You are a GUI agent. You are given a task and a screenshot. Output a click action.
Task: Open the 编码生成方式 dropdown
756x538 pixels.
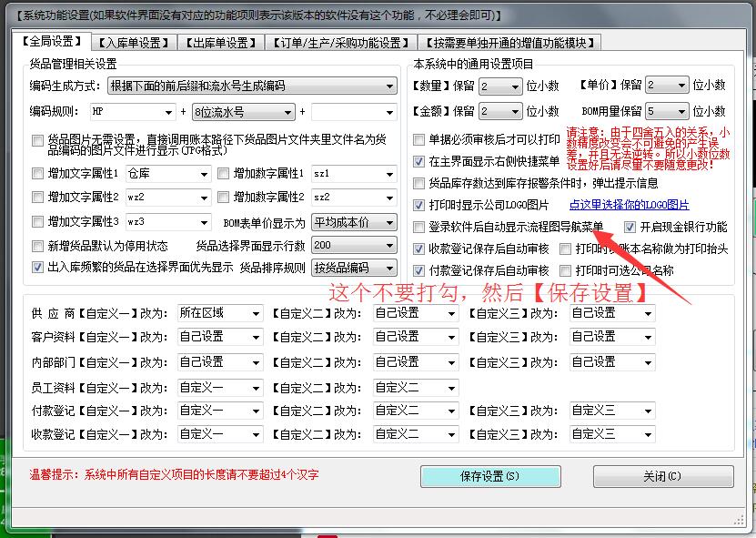tap(391, 85)
